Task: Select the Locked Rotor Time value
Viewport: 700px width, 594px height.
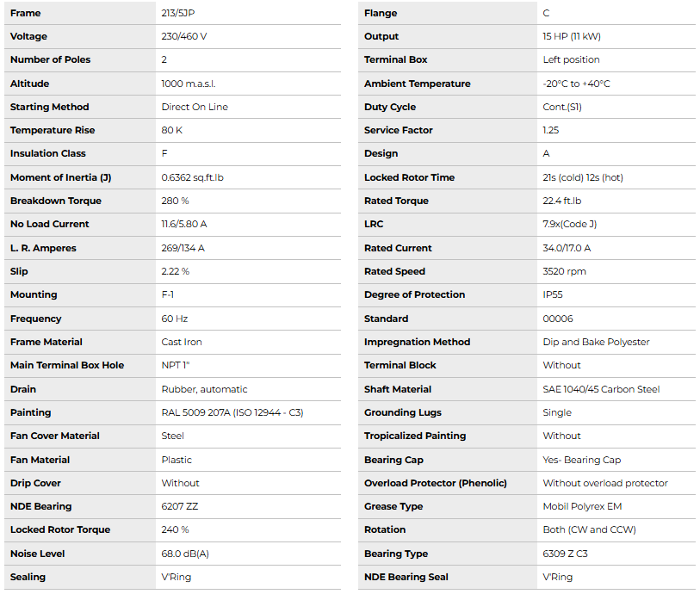Action: (583, 177)
